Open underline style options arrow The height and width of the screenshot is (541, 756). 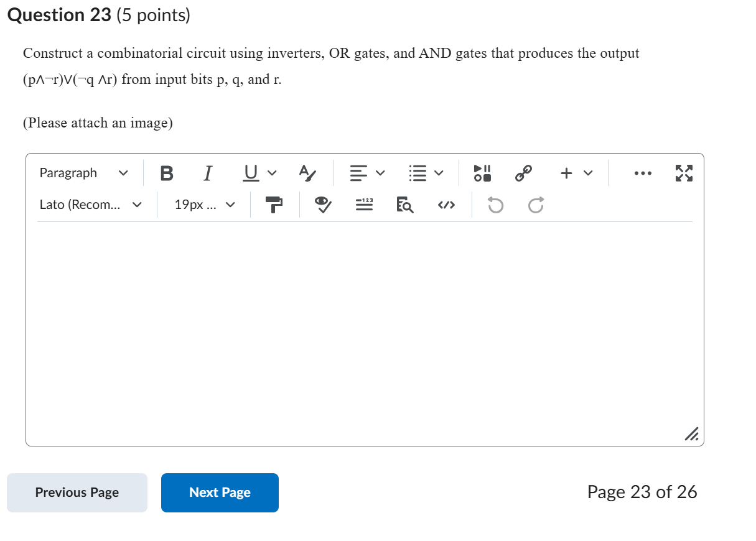[x=273, y=173]
